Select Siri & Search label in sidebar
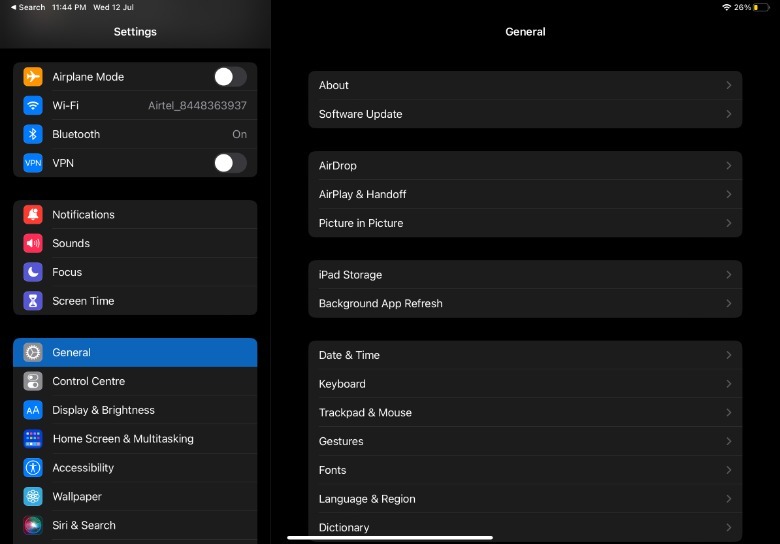The width and height of the screenshot is (780, 544). click(x=84, y=525)
